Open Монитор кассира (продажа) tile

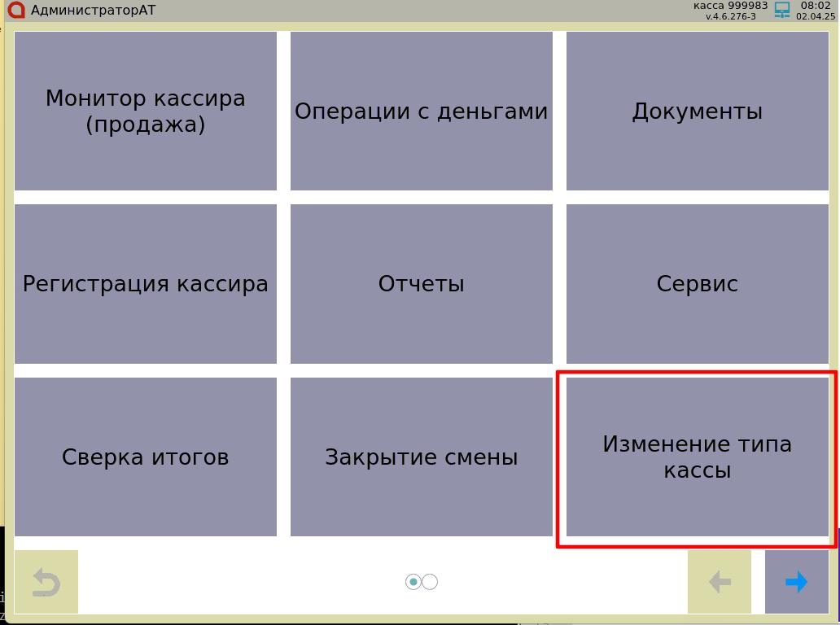(145, 111)
